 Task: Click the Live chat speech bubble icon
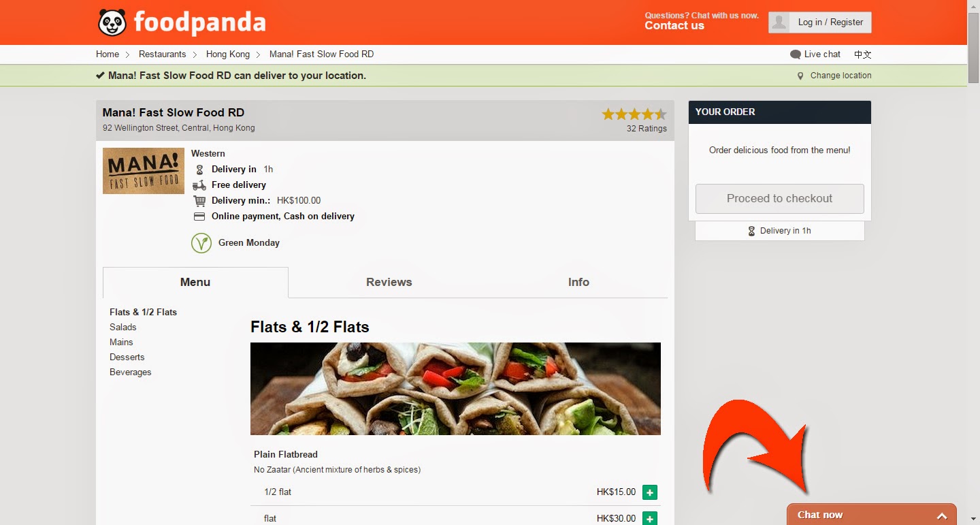[795, 54]
